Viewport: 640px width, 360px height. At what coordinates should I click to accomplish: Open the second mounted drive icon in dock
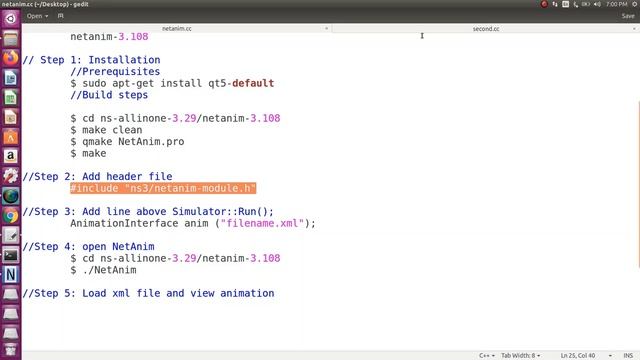[x=11, y=313]
